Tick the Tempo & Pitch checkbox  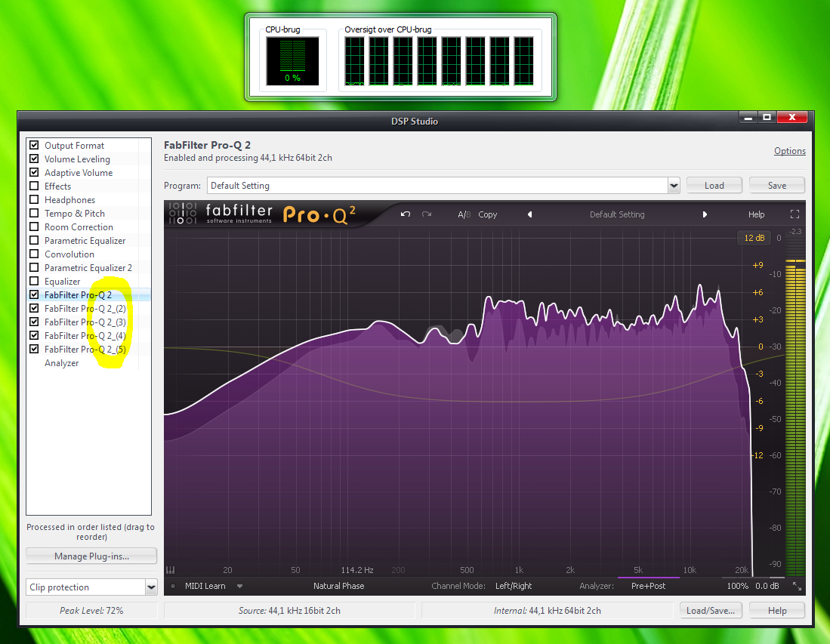coord(35,213)
